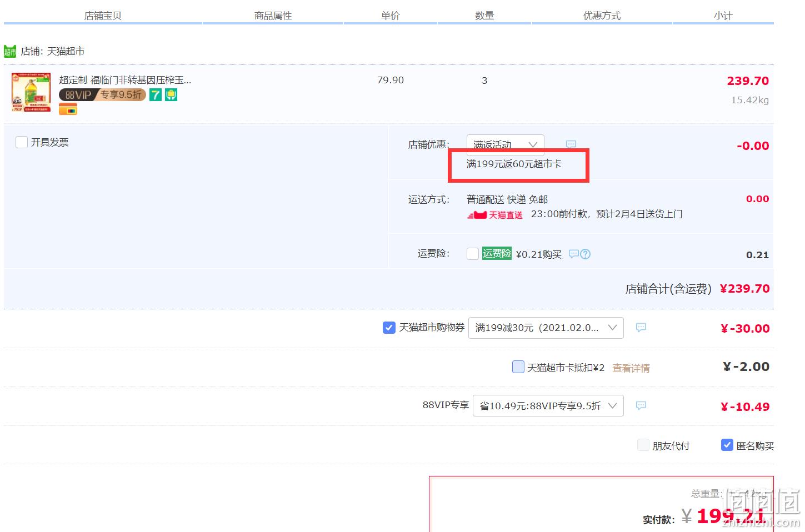This screenshot has width=805, height=532.
Task: Click the weight text 15.42kg
Action: [750, 101]
